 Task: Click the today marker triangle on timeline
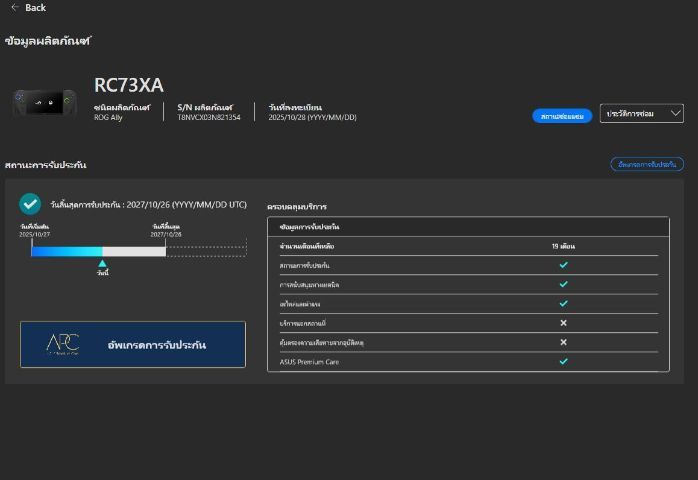(102, 264)
